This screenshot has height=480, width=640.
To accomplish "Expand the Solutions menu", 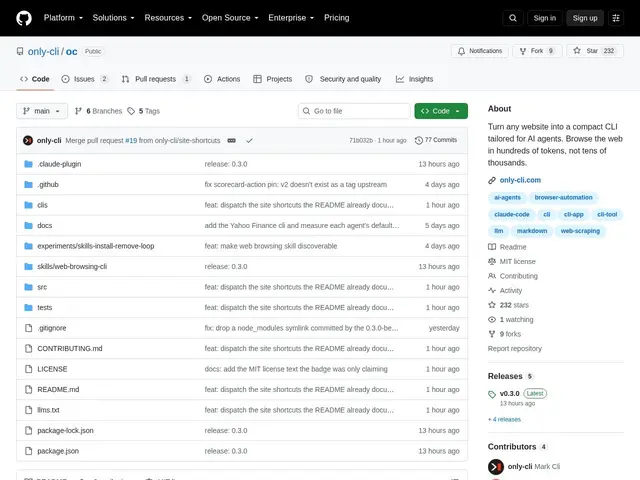I will [x=113, y=18].
